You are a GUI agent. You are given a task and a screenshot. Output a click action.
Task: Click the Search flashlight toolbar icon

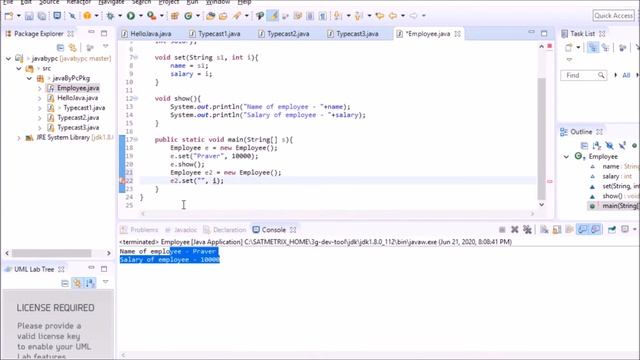click(237, 16)
